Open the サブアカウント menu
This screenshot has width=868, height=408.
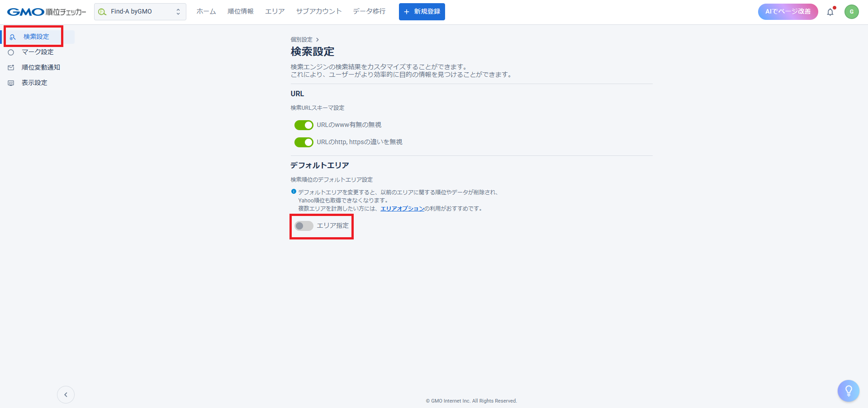point(319,11)
